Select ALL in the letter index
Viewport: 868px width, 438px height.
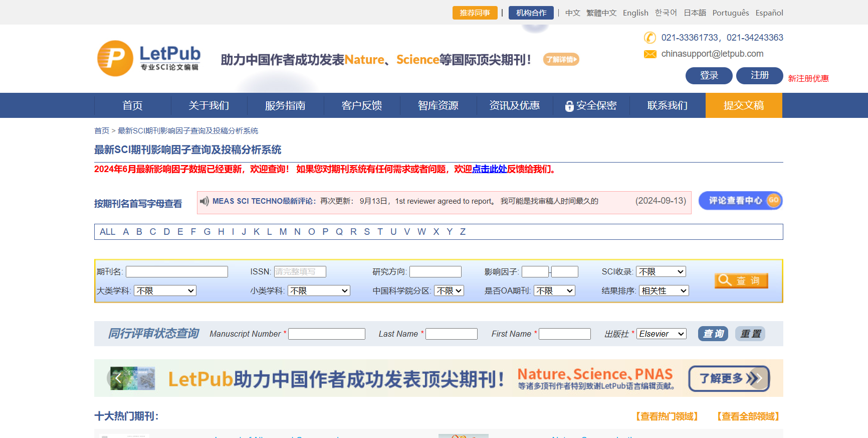tap(108, 232)
